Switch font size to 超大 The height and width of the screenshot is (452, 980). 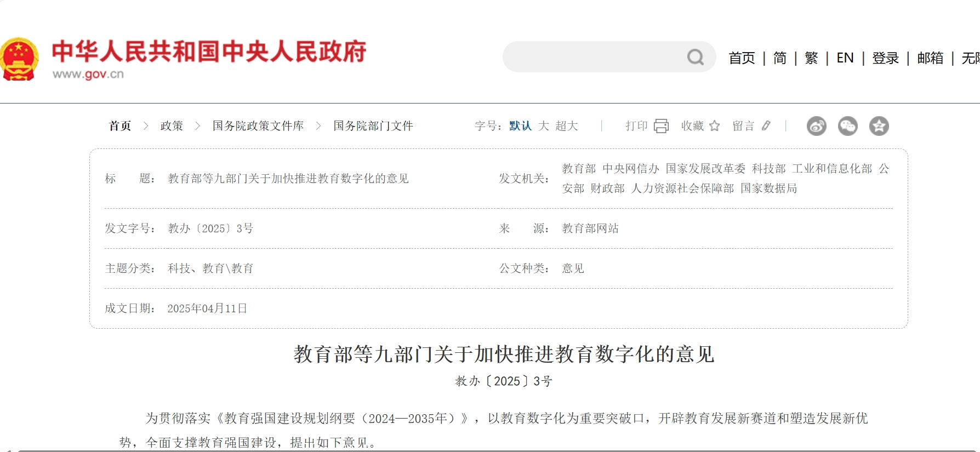(x=567, y=126)
